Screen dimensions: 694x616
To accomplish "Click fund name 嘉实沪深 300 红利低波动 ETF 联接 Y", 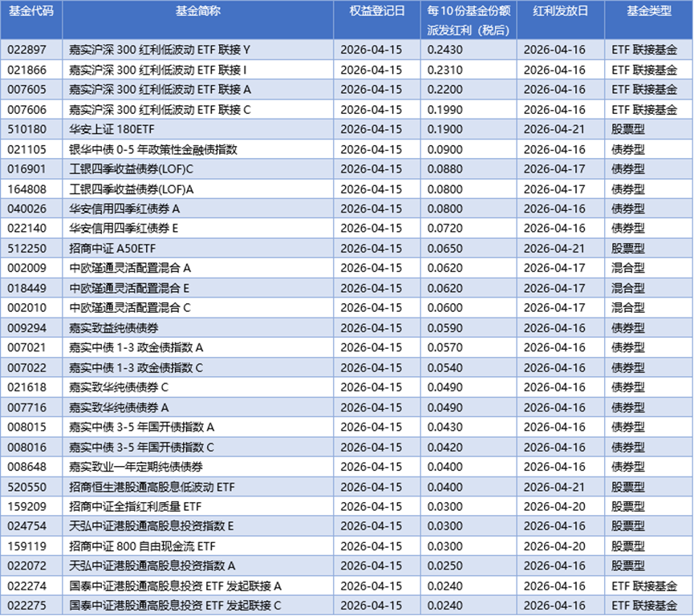I will (x=160, y=50).
